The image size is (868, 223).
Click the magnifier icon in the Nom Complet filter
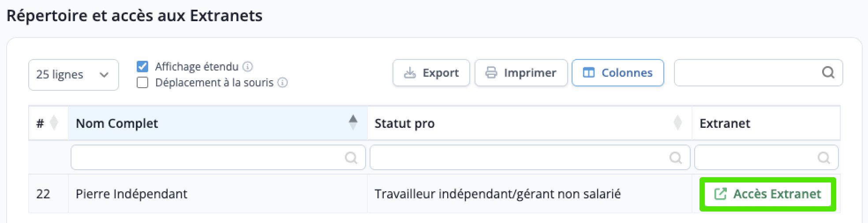[x=351, y=157]
